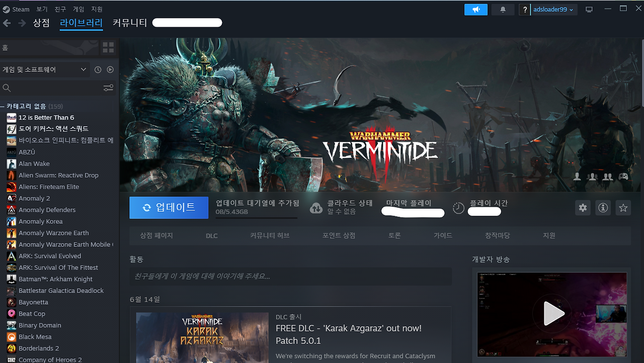The width and height of the screenshot is (644, 363).
Task: Open the 보기 menu
Action: point(42,9)
